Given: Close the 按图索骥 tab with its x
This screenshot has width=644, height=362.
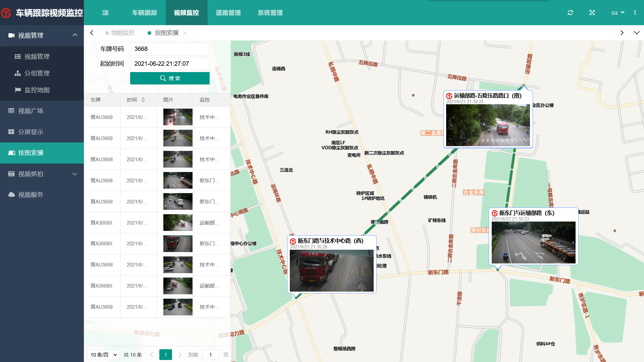Looking at the screenshot, I should coord(184,33).
